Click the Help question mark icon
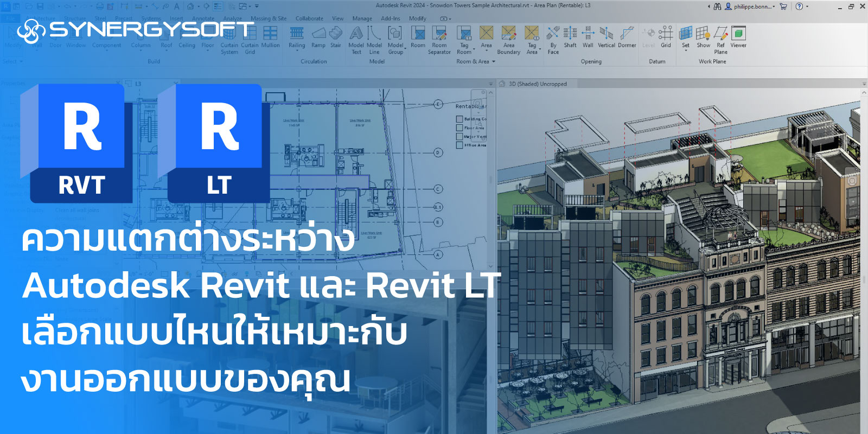Screen dimensions: 868x434 pos(799,7)
